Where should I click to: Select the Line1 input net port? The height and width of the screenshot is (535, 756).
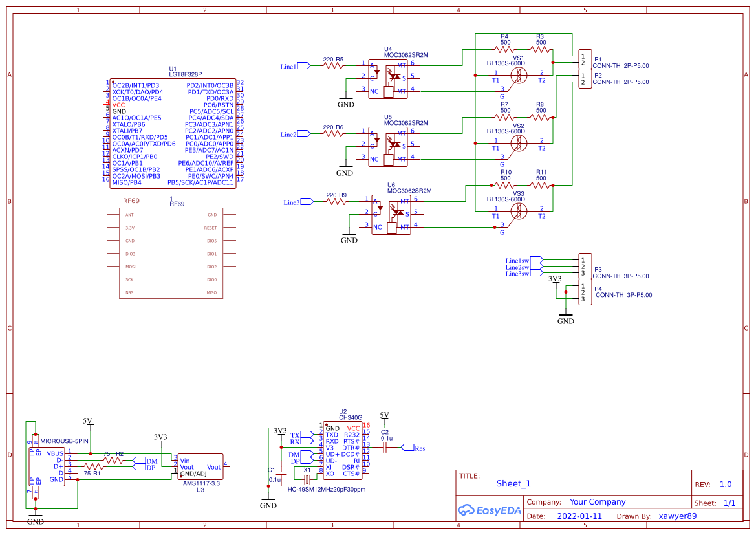(x=304, y=66)
